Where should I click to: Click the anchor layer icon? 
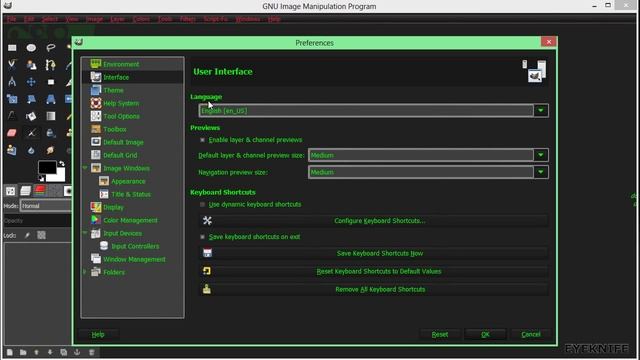(77, 352)
